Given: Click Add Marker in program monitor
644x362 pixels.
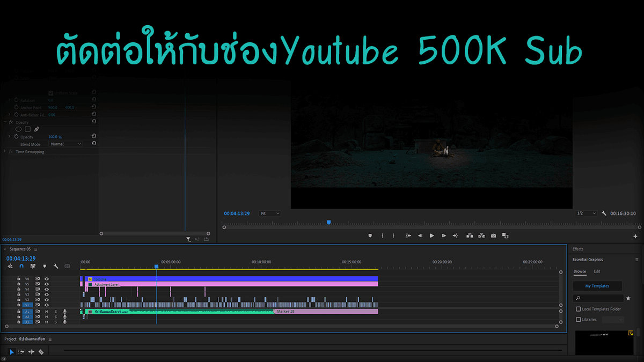Looking at the screenshot, I should (x=370, y=235).
